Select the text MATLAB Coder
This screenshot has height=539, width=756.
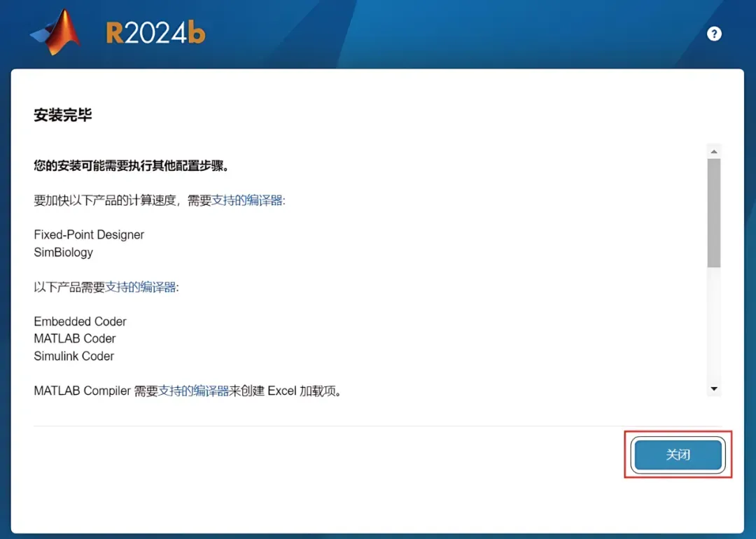75,338
